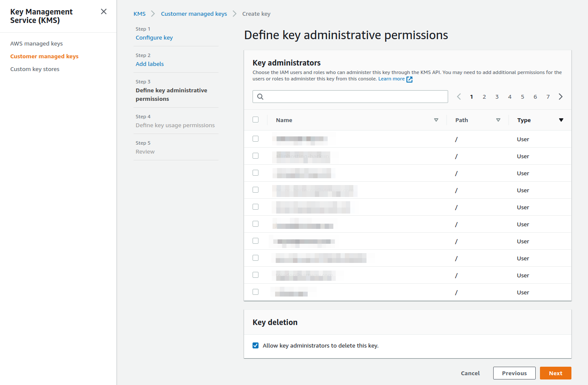Viewport: 588px width, 385px height.
Task: Open the Name column filter dropdown
Action: (436, 120)
